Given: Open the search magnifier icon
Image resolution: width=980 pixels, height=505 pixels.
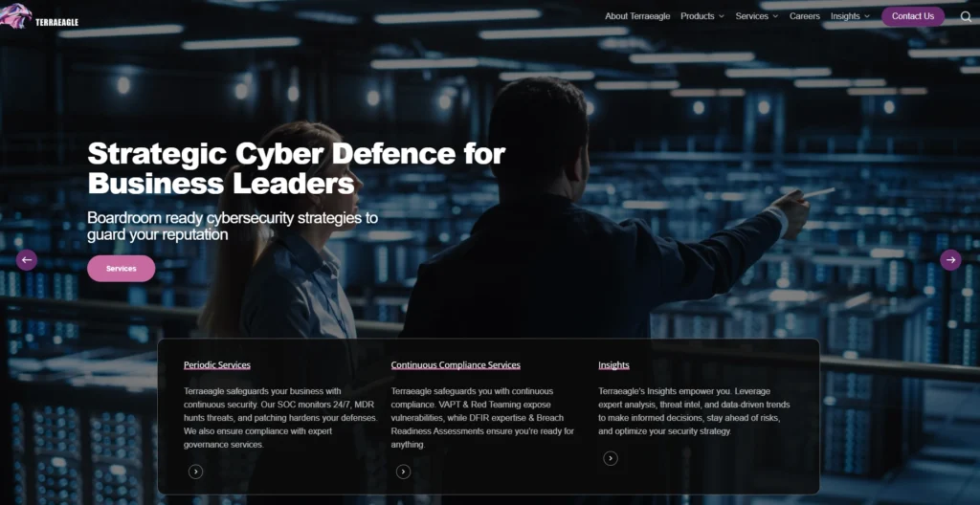Looking at the screenshot, I should pos(966,17).
